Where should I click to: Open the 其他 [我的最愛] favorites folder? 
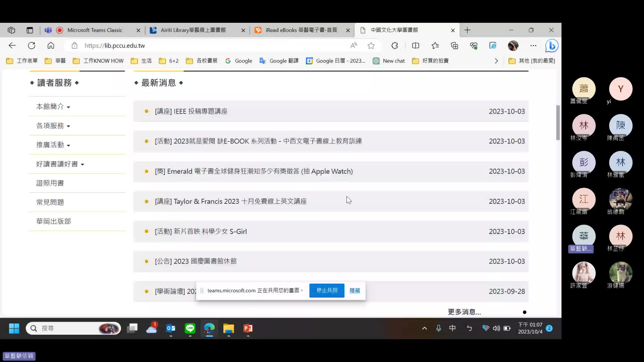pos(532,61)
